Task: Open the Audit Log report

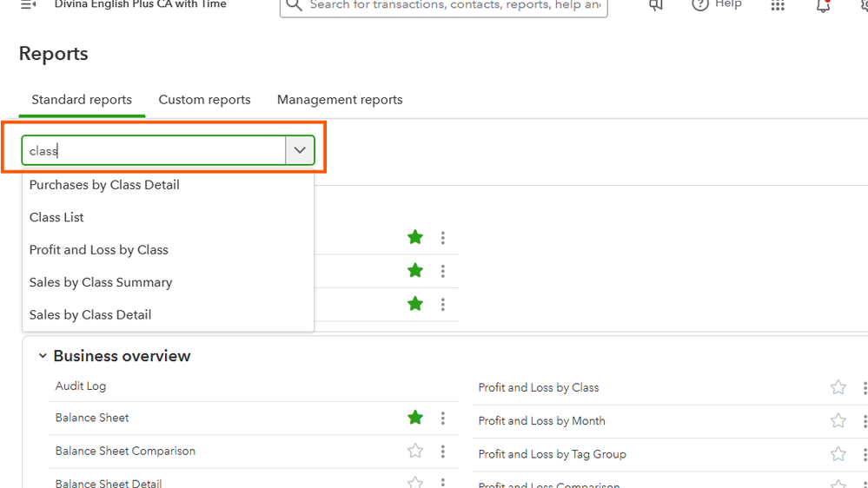Action: pyautogui.click(x=81, y=386)
